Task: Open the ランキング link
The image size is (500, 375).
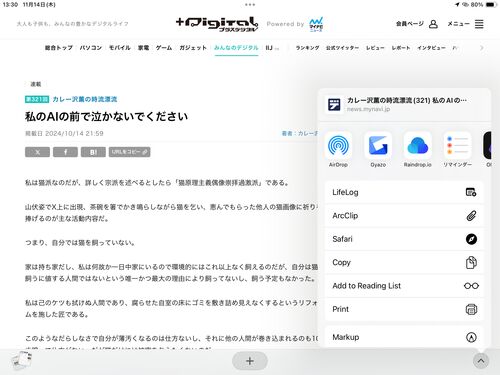Action: pyautogui.click(x=307, y=48)
